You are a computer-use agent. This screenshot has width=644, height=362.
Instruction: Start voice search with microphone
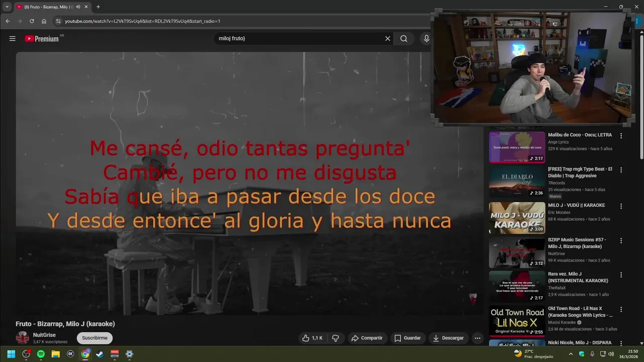coord(426,39)
